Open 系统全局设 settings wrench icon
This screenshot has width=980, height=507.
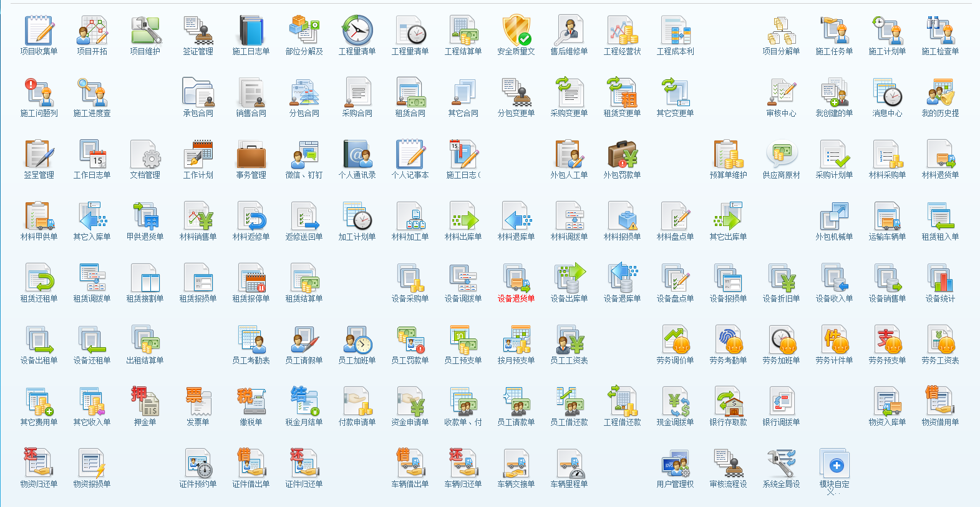coord(781,463)
